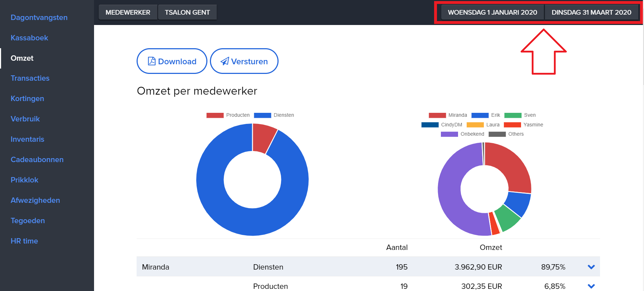Open the Tegoeden section
Viewport: 644px width, 291px height.
pos(28,221)
